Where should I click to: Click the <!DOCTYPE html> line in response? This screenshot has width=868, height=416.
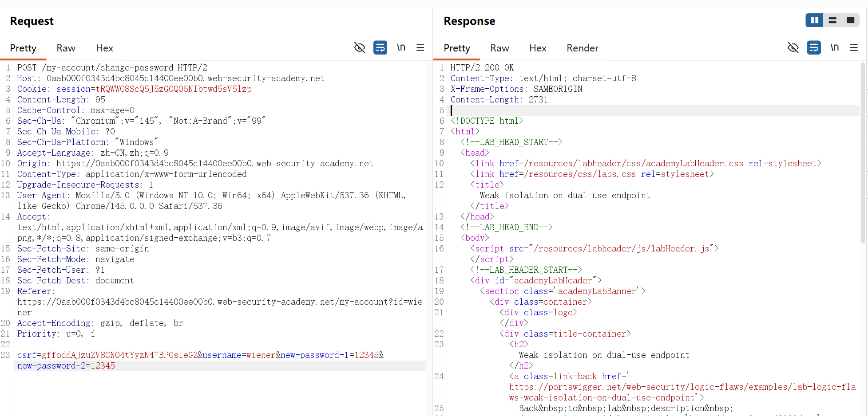coord(487,121)
